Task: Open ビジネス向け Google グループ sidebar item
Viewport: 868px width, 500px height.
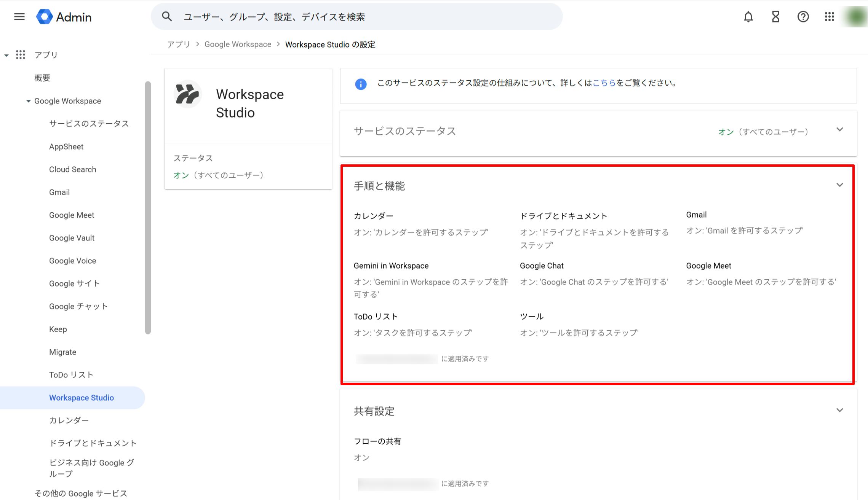Action: pos(91,468)
